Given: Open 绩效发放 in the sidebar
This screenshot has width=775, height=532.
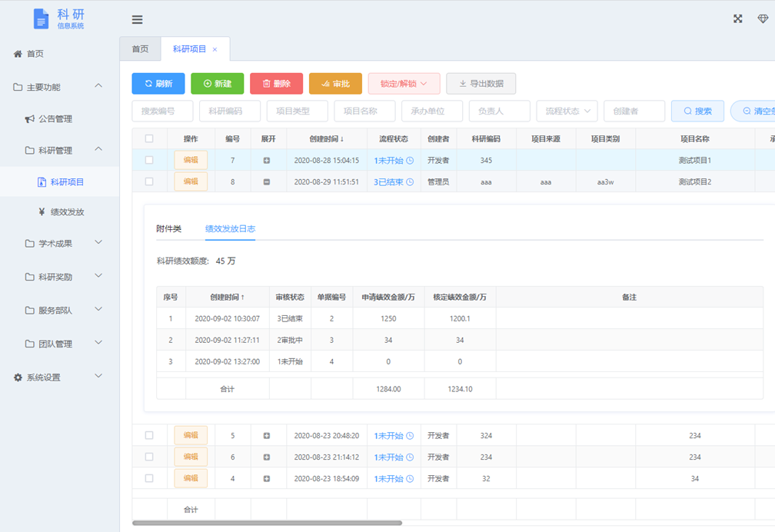Looking at the screenshot, I should pyautogui.click(x=67, y=211).
